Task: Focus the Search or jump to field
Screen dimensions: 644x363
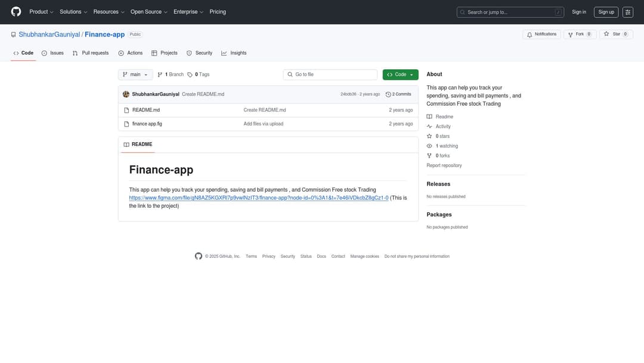Action: click(x=510, y=13)
